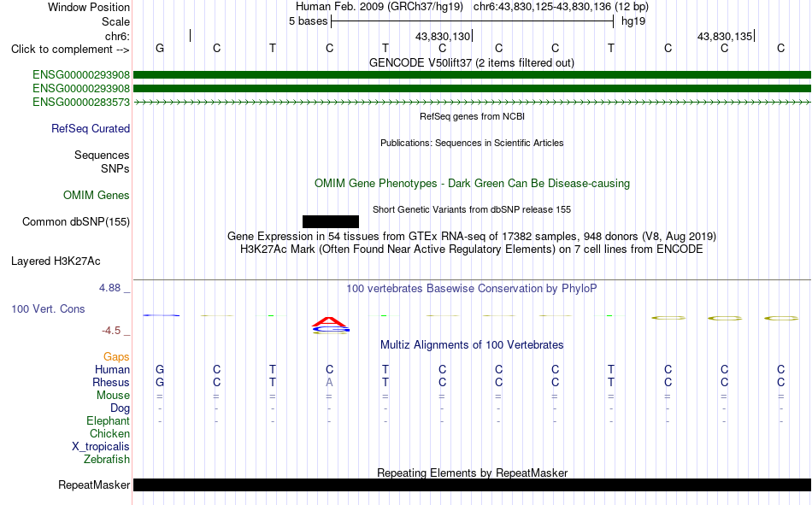Click the hg19 label beside the scale bar
This screenshot has height=505, width=812.
633,21
